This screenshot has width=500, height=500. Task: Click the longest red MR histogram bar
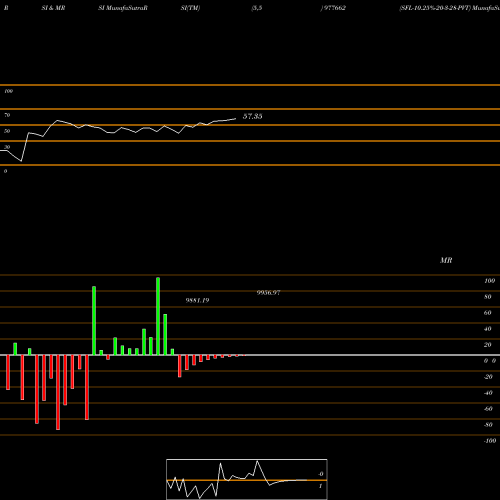click(x=58, y=392)
